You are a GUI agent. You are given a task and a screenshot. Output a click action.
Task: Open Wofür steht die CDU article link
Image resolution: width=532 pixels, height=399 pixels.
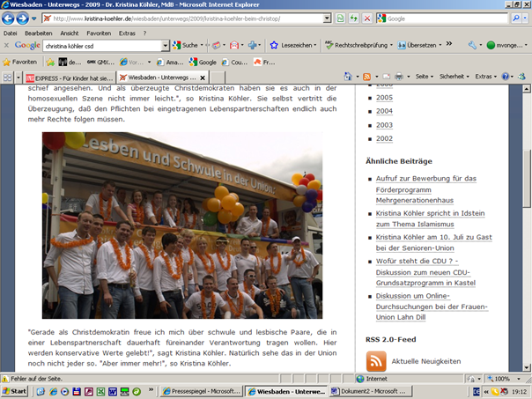pyautogui.click(x=425, y=272)
